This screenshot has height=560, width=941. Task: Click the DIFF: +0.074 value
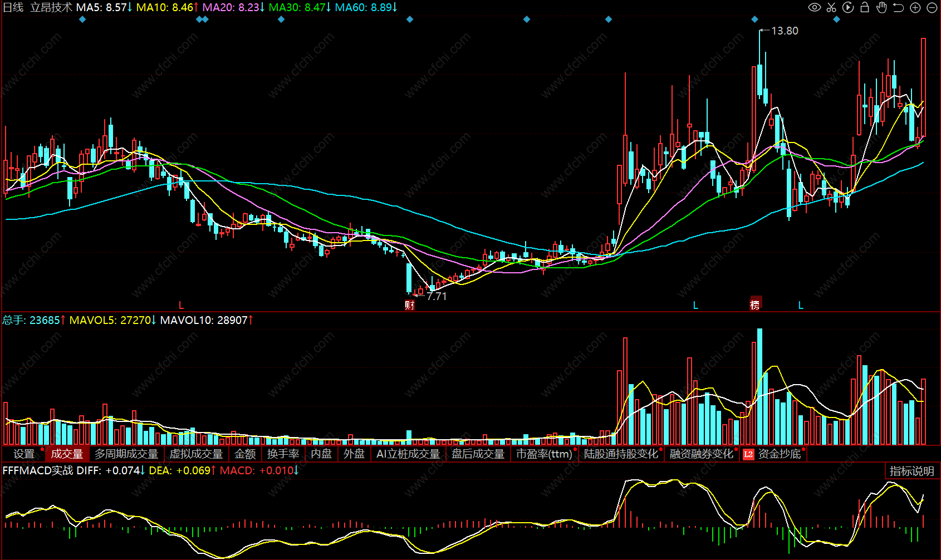click(x=111, y=470)
